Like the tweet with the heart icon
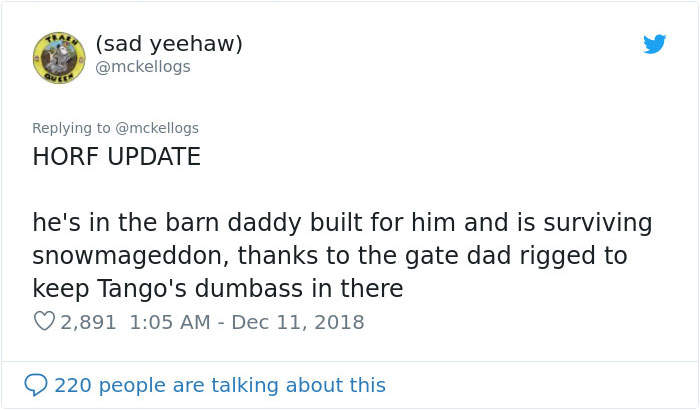The height and width of the screenshot is (410, 700). pos(43,322)
